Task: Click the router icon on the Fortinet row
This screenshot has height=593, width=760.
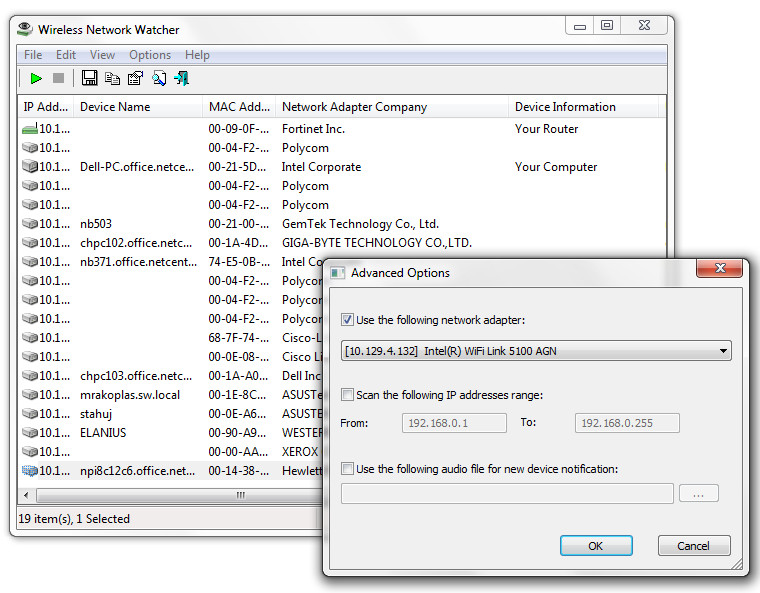Action: (x=30, y=129)
